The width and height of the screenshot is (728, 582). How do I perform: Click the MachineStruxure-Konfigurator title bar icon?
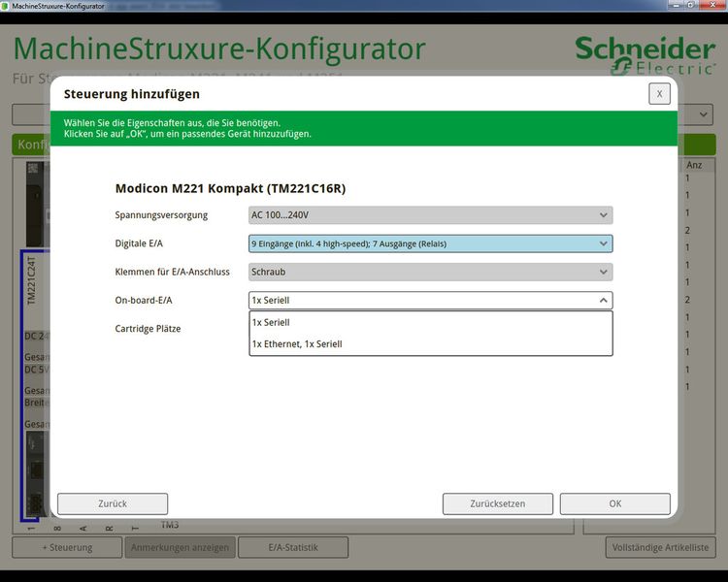(x=6, y=6)
